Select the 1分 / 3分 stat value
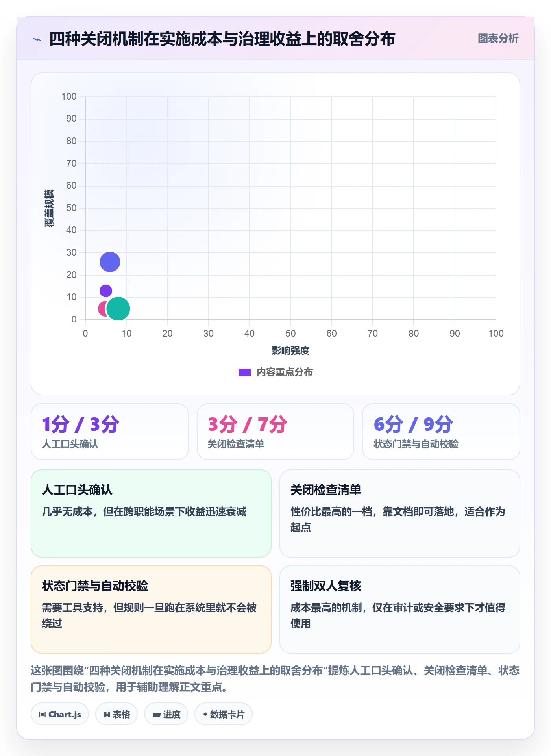The width and height of the screenshot is (551, 756). point(80,424)
